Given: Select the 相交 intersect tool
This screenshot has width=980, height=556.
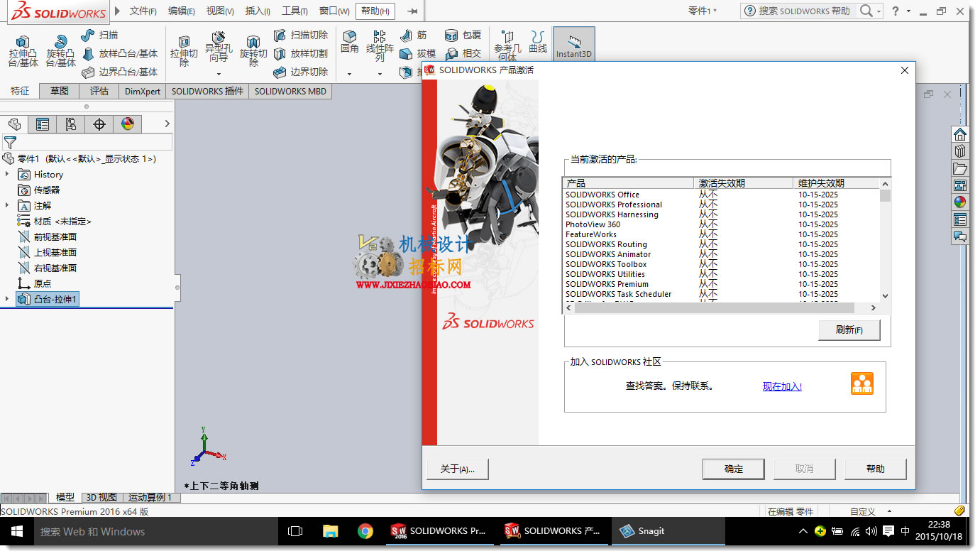Looking at the screenshot, I should (x=463, y=53).
